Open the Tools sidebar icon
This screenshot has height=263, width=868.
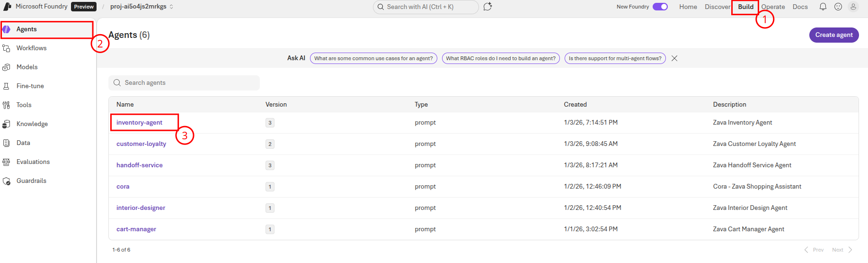7,105
